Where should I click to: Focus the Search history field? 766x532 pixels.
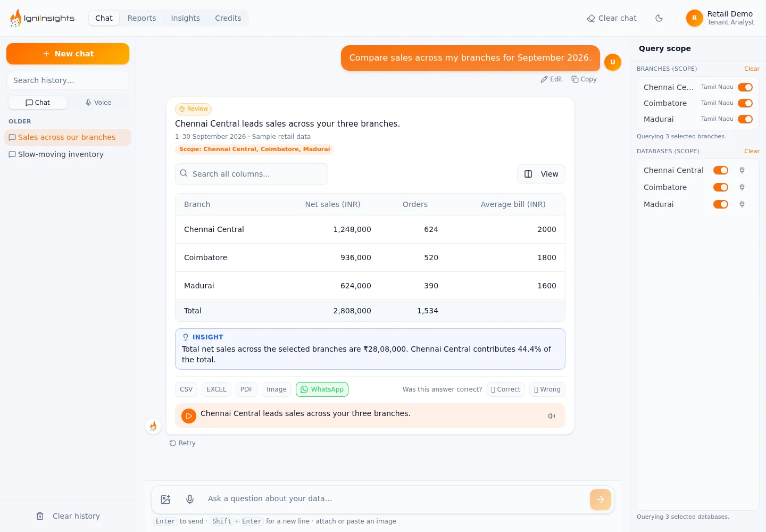tap(68, 80)
